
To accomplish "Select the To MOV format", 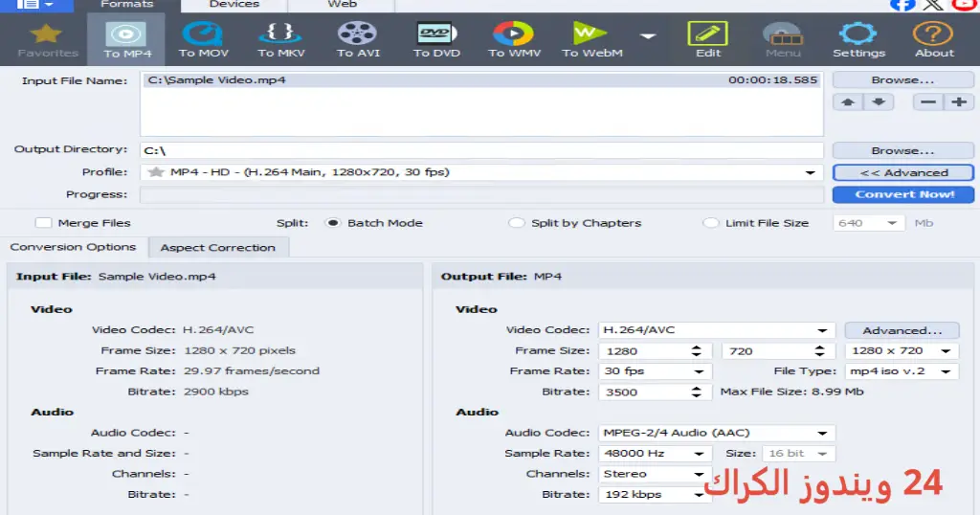I will (x=203, y=39).
